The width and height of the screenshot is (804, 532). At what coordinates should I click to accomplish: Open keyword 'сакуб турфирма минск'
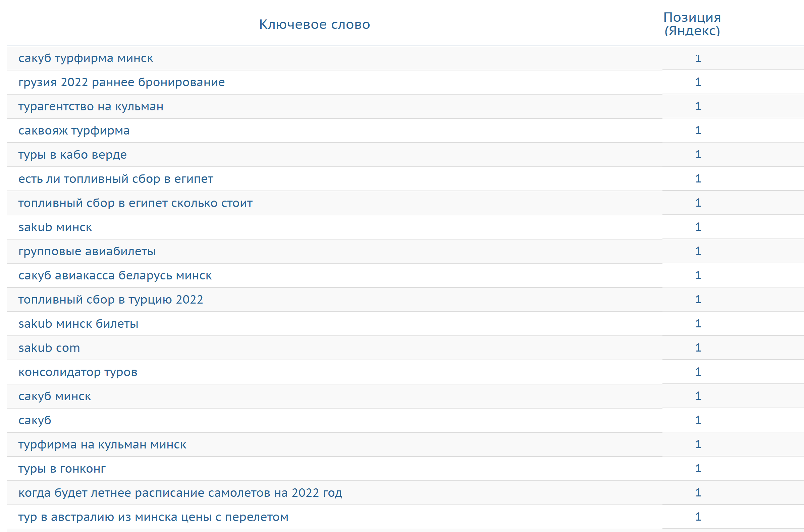pos(86,58)
